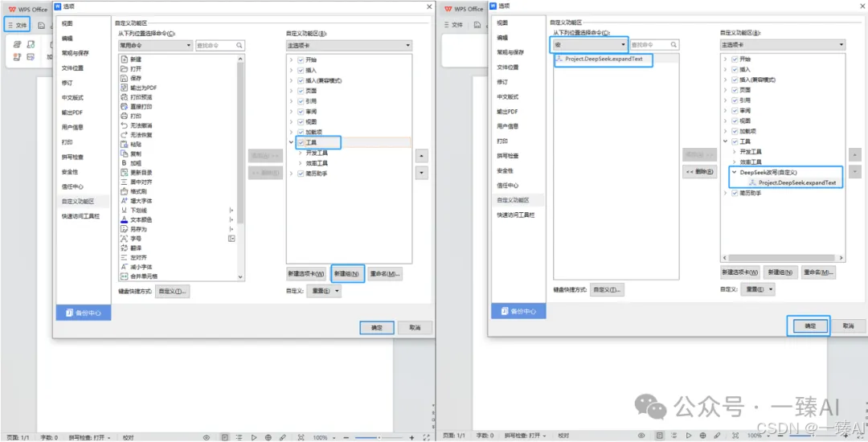Open the 文件 menu in the WPS window behind the 常用命令 dialog
This screenshot has height=442, width=868.
17,25
